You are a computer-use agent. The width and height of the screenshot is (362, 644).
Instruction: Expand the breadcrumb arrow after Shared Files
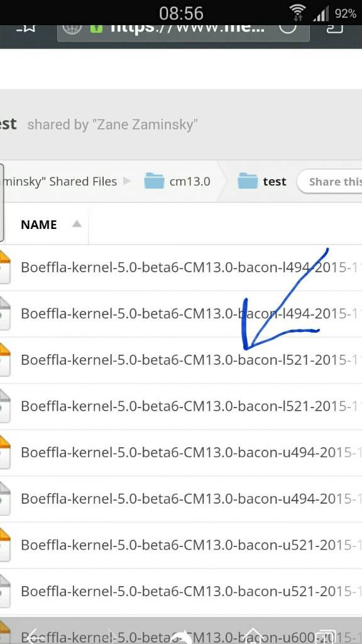point(127,181)
